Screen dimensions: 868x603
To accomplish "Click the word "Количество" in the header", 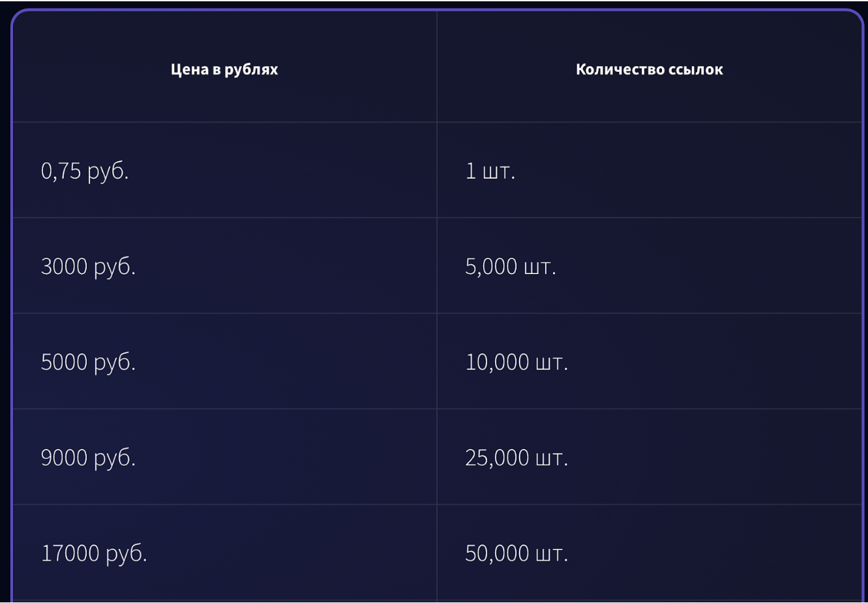I will point(620,70).
